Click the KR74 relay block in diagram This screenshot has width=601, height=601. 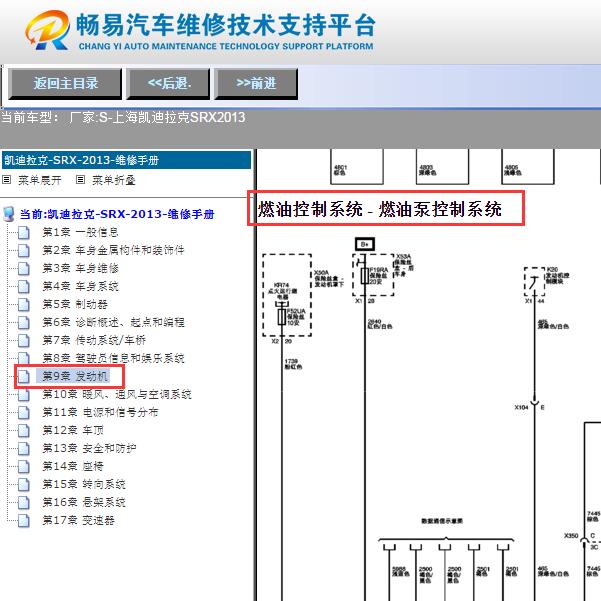coord(287,295)
